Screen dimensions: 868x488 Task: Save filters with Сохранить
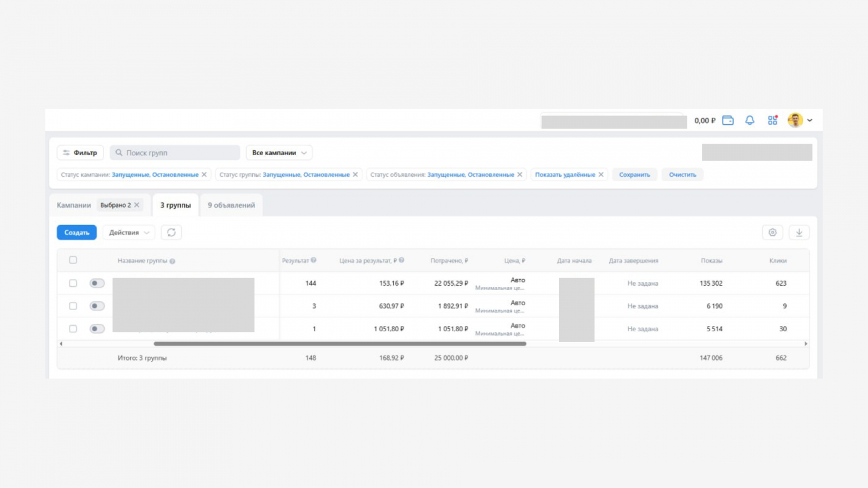(x=635, y=175)
